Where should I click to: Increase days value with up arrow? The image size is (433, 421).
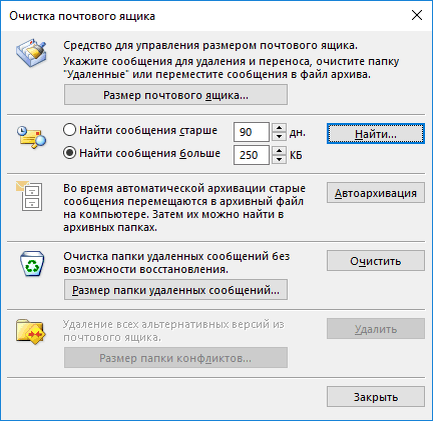[279, 128]
